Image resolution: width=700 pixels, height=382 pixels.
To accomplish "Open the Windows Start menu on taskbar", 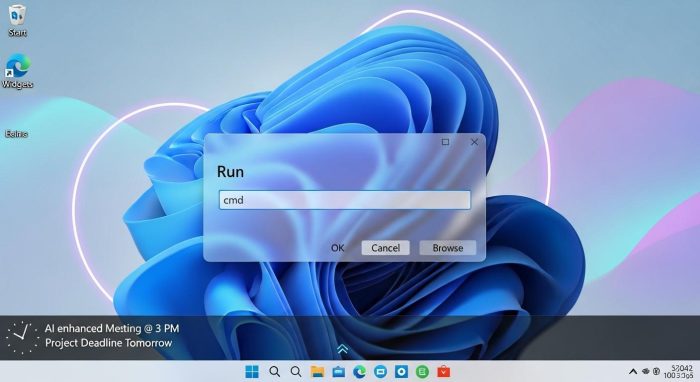I will (252, 371).
